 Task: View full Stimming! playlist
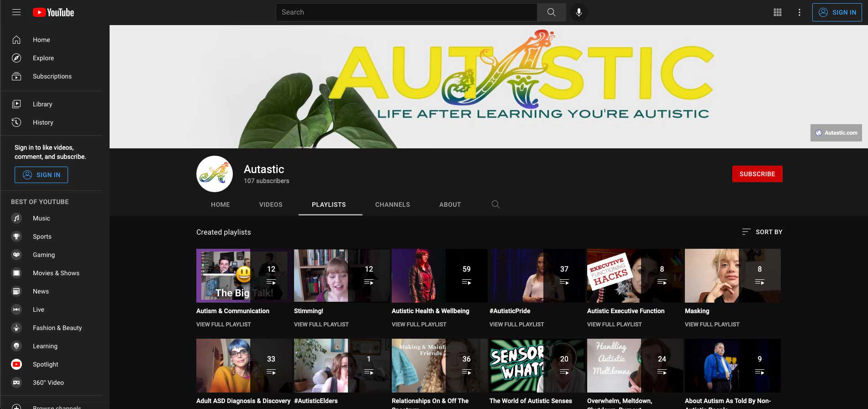pos(321,325)
